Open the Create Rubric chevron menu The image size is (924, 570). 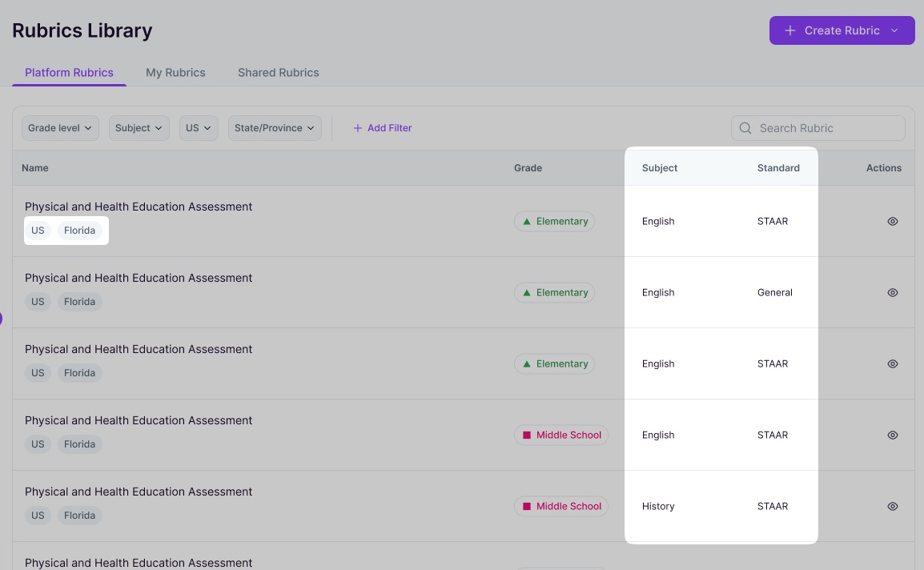[x=894, y=30]
